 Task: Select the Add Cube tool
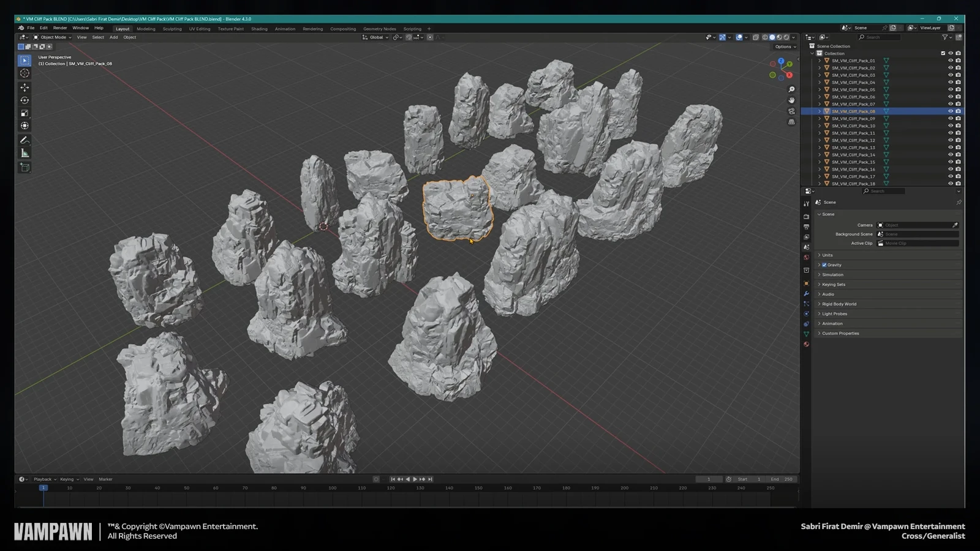coord(24,167)
